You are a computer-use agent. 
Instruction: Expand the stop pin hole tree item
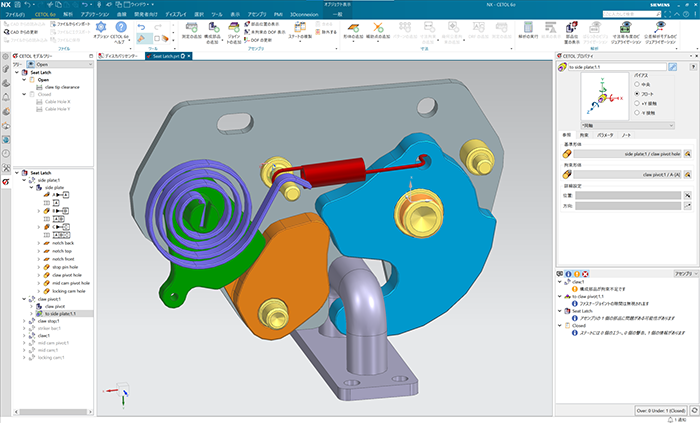point(38,267)
